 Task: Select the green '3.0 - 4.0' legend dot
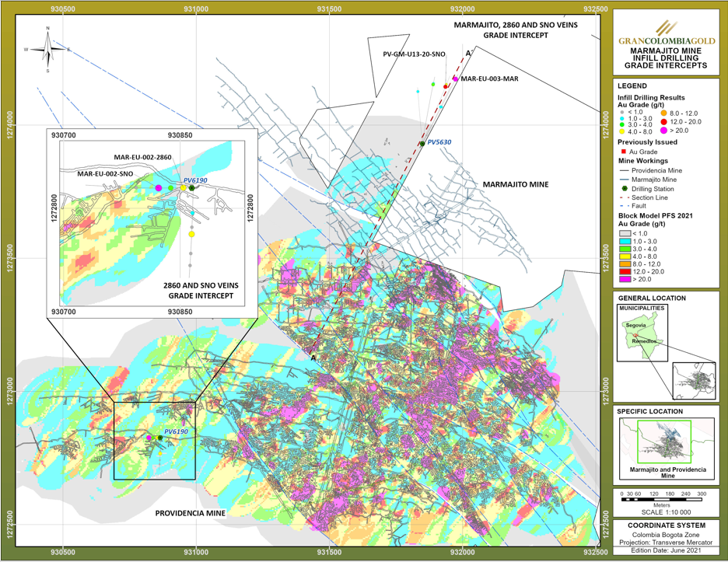[621, 125]
